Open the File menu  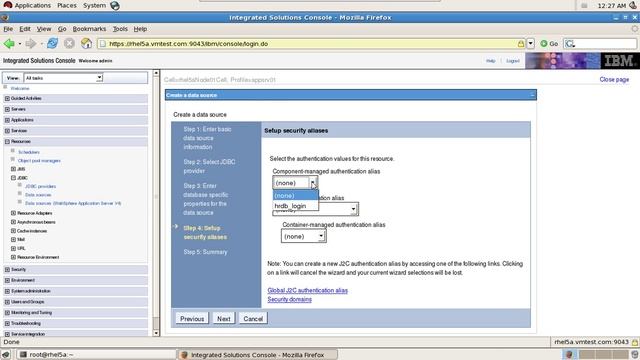(8, 29)
